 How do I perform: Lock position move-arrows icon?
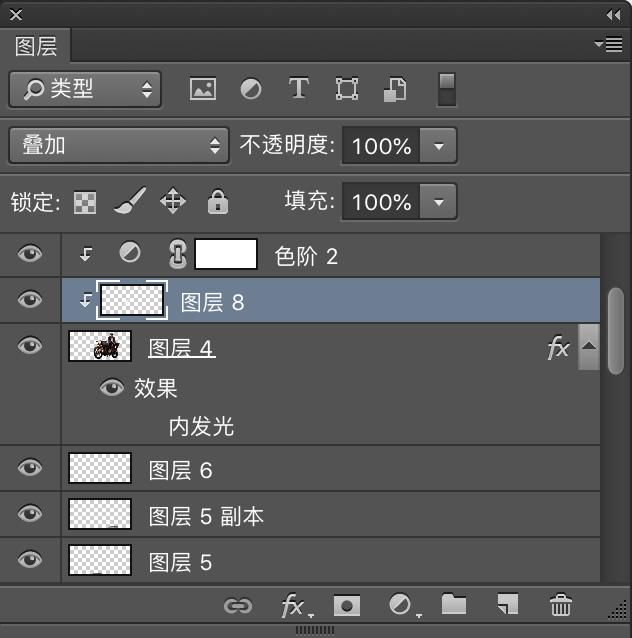tap(173, 201)
